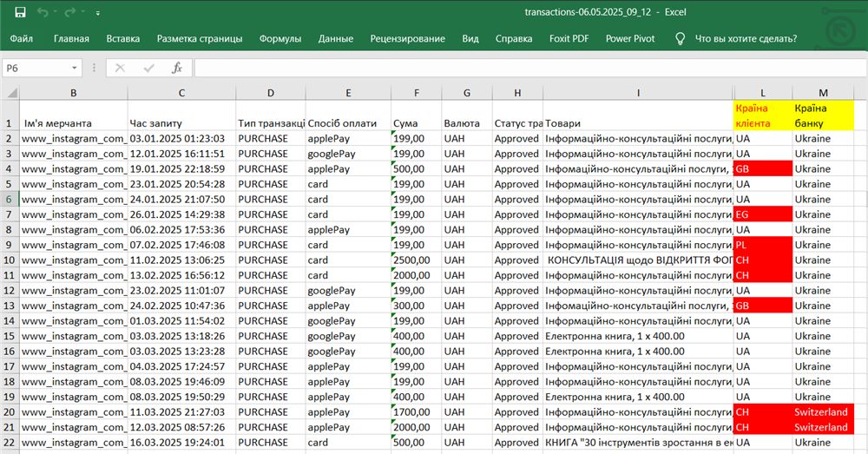
Task: Open the Файл menu
Action: click(x=21, y=39)
